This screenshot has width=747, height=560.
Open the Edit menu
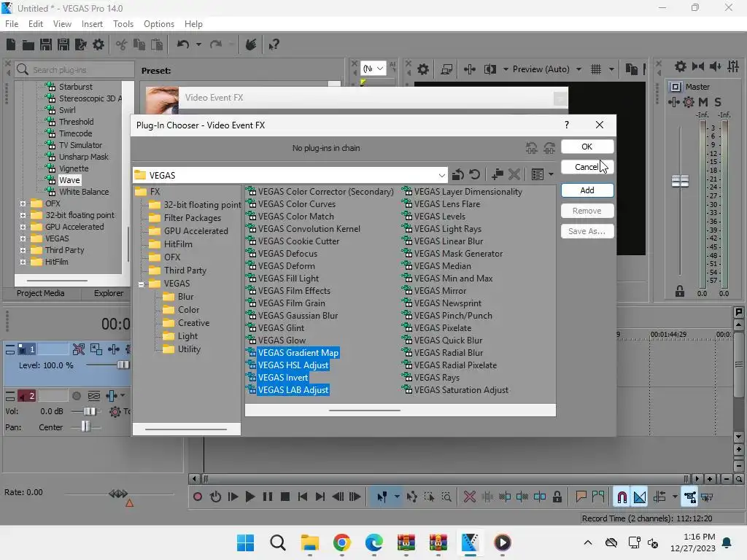click(x=35, y=24)
